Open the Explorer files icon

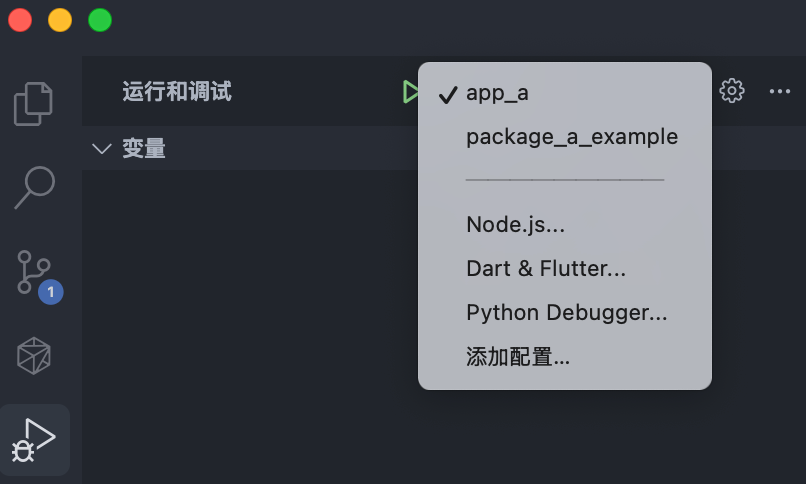coord(34,102)
